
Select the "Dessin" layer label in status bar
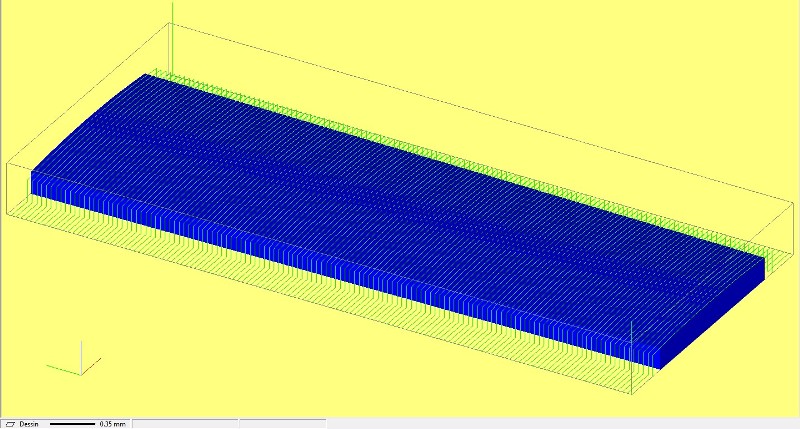point(29,424)
